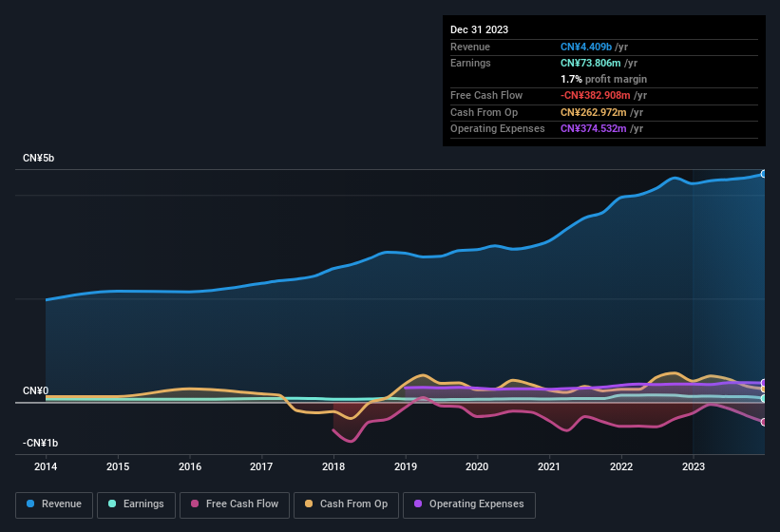Click the blue Revenue endpoint marker
The height and width of the screenshot is (532, 780).
pyautogui.click(x=764, y=174)
